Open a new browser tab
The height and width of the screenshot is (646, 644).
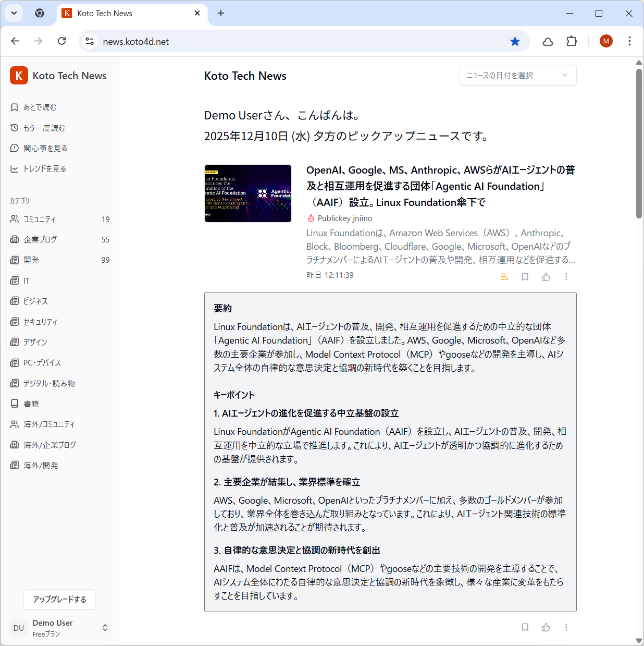click(221, 13)
